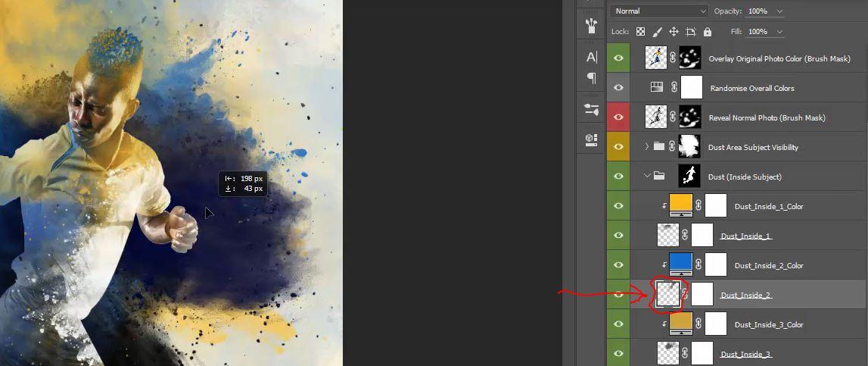Click the circled Dust_Inside_2 layer thumbnail
This screenshot has width=868, height=366.
click(x=668, y=294)
